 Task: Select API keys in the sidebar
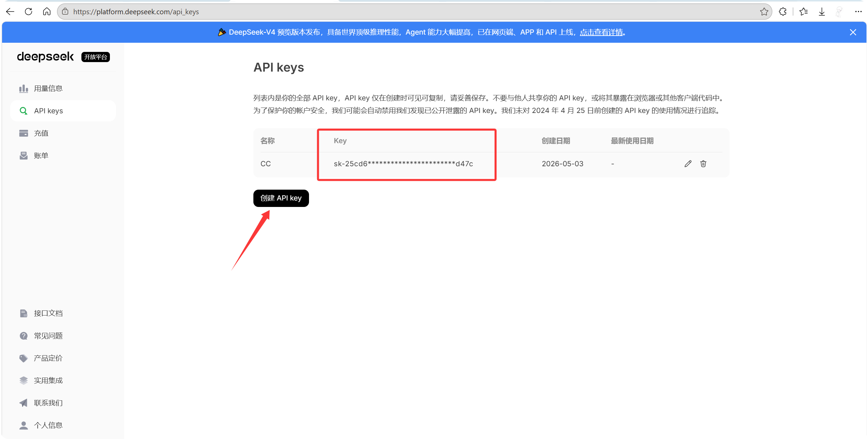tap(63, 111)
